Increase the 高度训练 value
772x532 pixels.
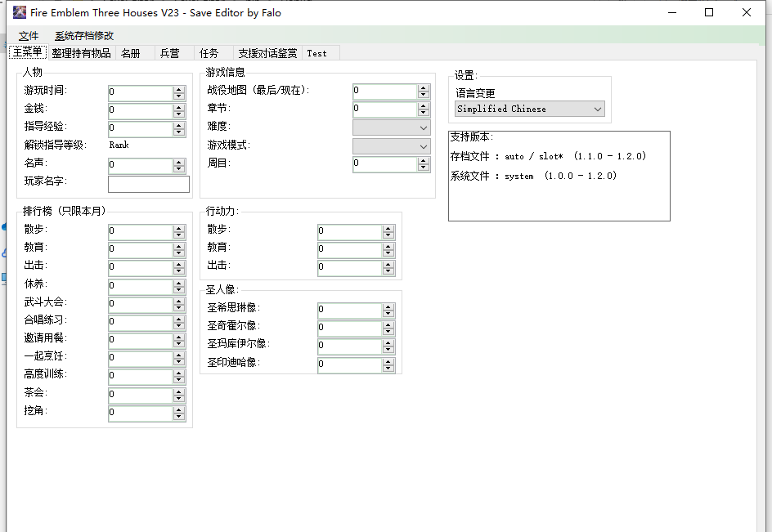[x=179, y=373]
